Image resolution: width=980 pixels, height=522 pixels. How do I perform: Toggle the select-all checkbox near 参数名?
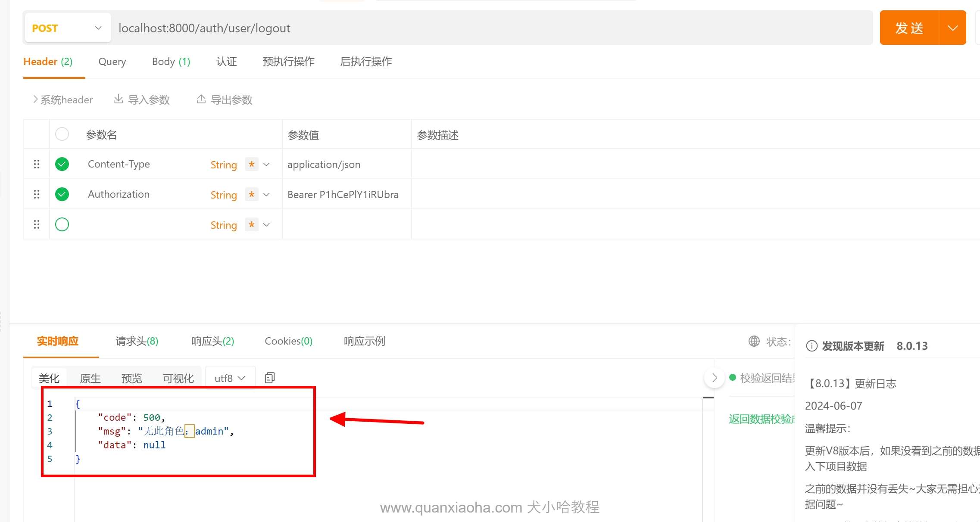pyautogui.click(x=62, y=134)
